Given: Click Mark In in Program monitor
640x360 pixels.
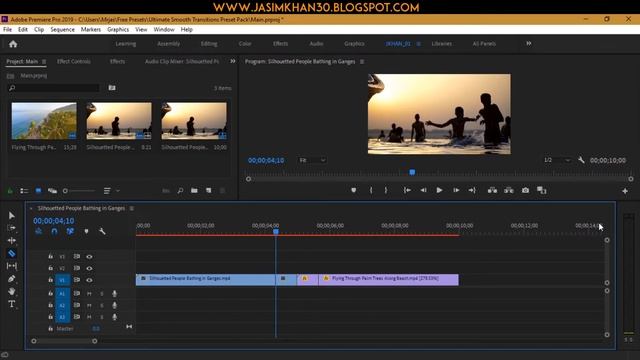Looking at the screenshot, I should 371,190.
